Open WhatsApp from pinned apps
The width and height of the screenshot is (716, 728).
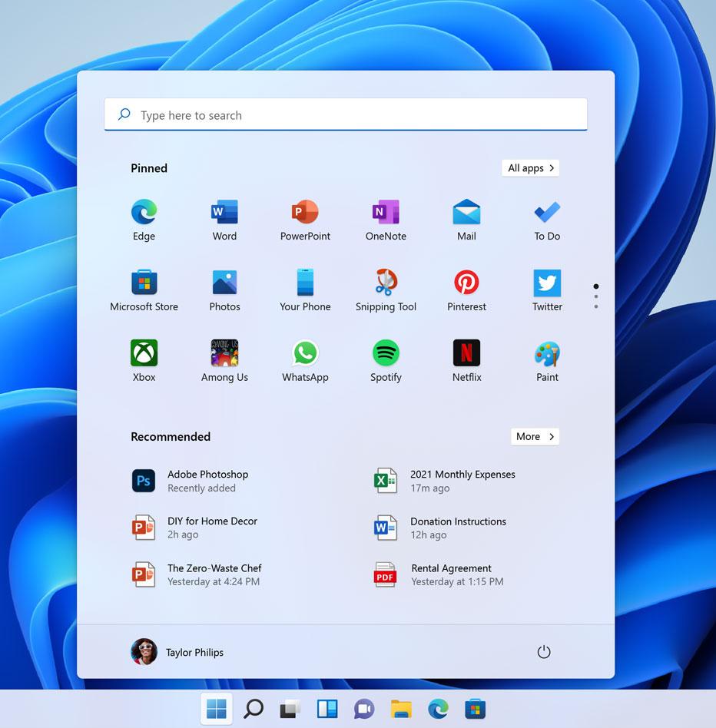(x=305, y=361)
